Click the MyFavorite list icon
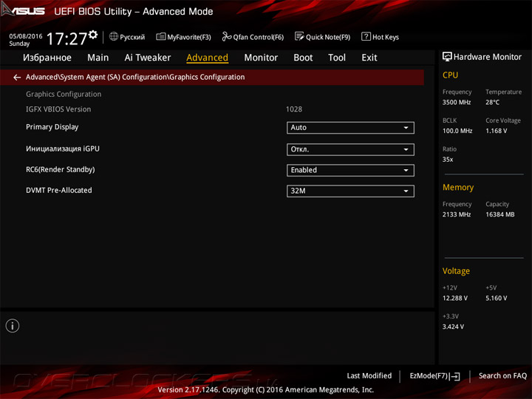Screen dimensions: 532x399 point(160,36)
